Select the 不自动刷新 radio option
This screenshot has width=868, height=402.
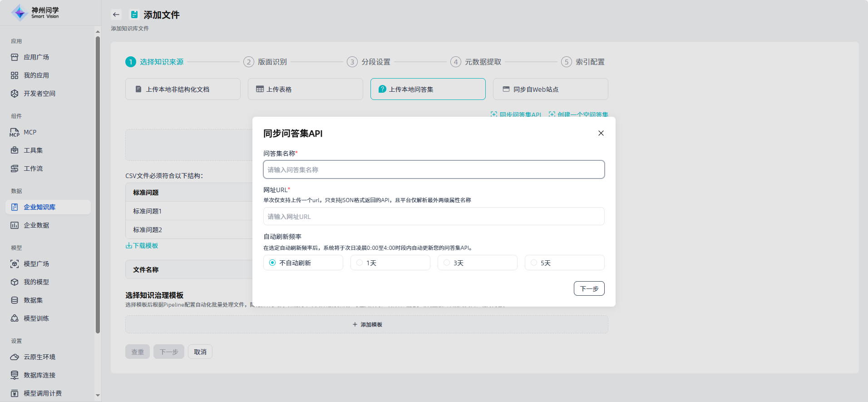click(x=272, y=263)
